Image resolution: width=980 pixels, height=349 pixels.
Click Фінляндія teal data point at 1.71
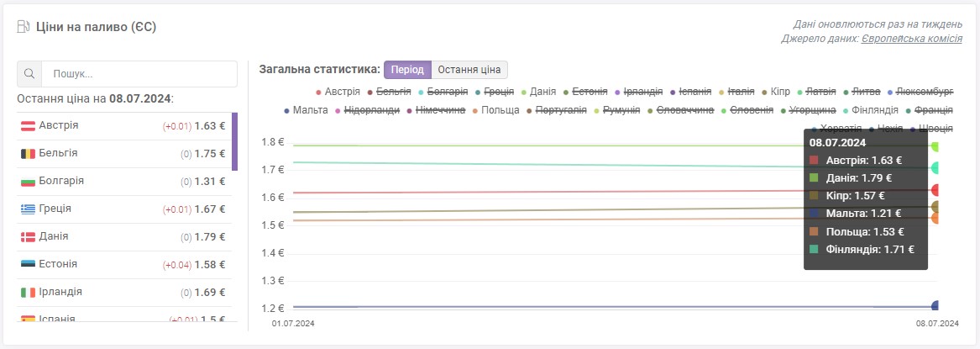point(936,167)
